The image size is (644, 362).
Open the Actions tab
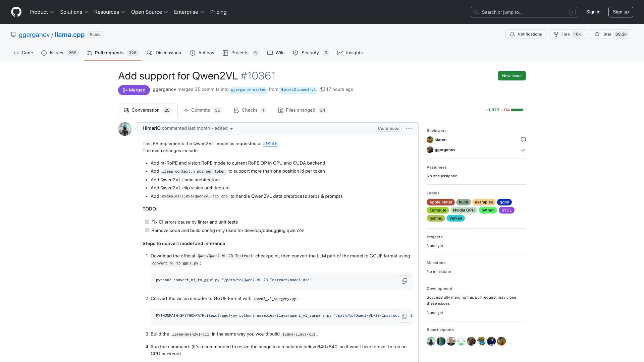[202, 53]
